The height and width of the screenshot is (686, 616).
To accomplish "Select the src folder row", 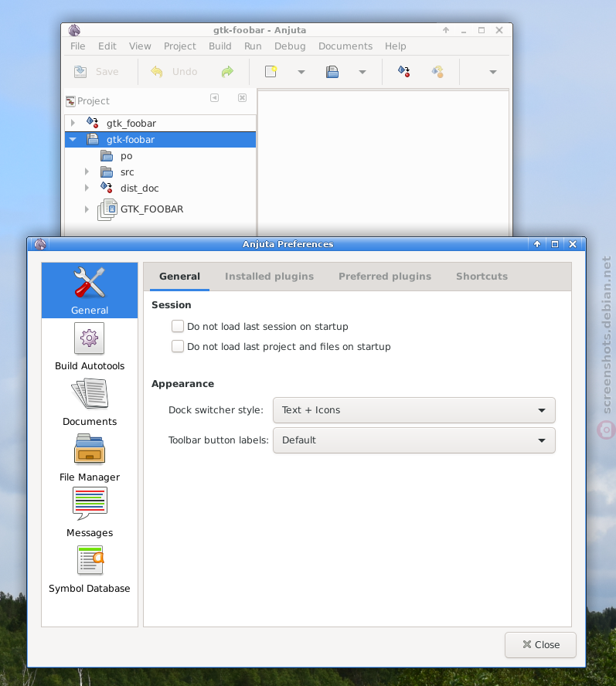I will [160, 172].
